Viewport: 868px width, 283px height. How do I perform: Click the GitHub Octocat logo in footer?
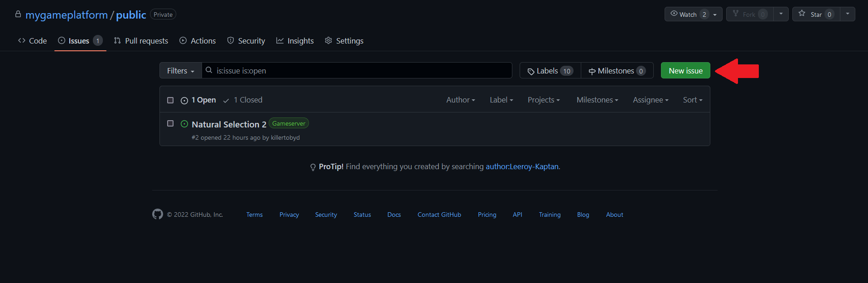(x=157, y=214)
